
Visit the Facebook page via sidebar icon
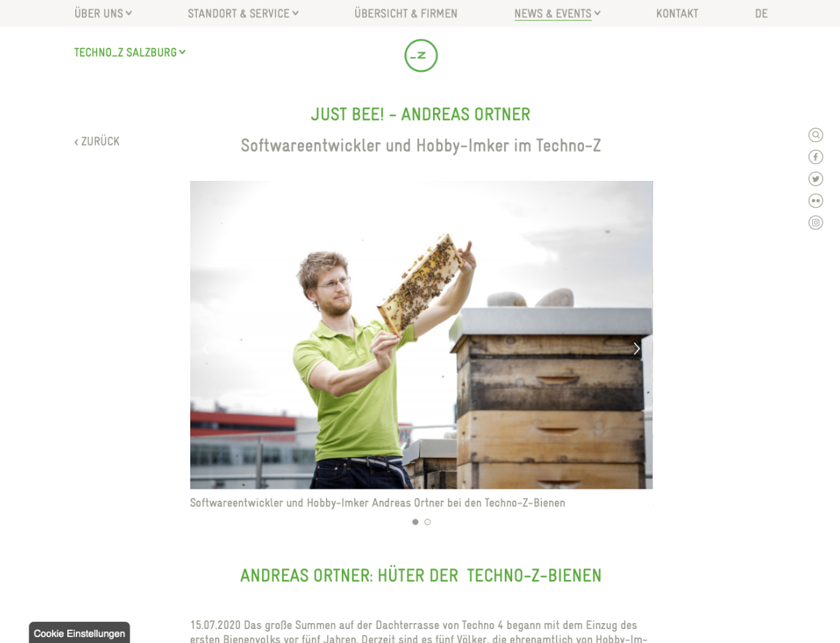point(815,157)
